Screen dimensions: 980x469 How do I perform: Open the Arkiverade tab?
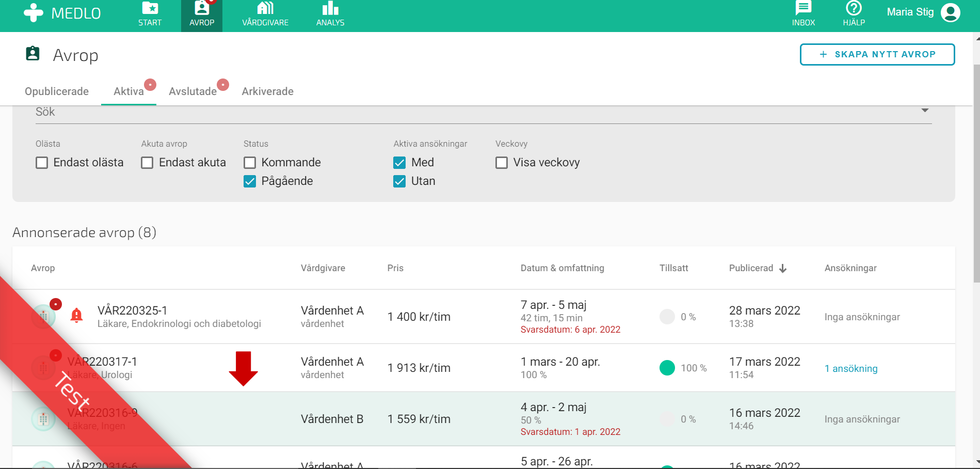pyautogui.click(x=268, y=91)
